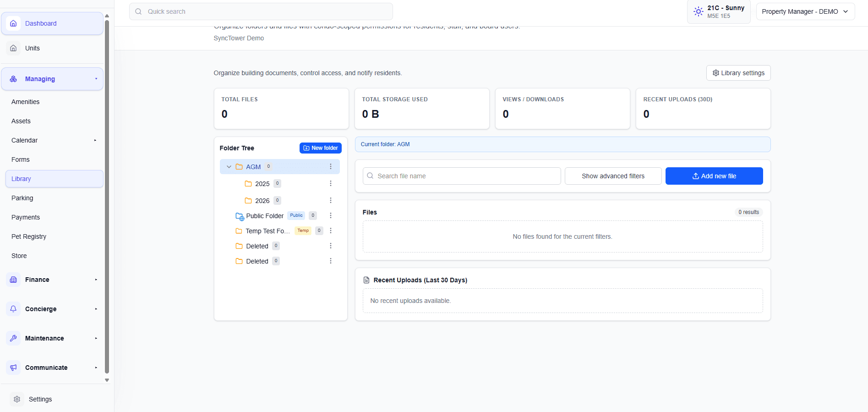
Task: Select the Temp Test Fo... folder label
Action: [x=267, y=231]
